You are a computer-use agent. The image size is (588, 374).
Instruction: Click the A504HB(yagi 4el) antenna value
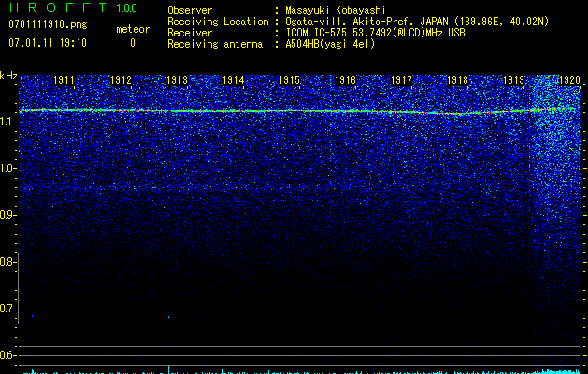[330, 44]
